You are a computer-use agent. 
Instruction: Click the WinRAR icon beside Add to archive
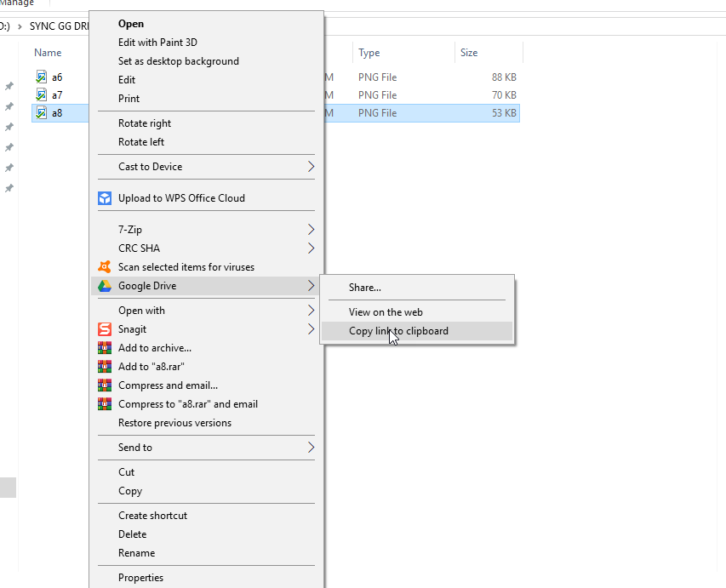pyautogui.click(x=105, y=348)
